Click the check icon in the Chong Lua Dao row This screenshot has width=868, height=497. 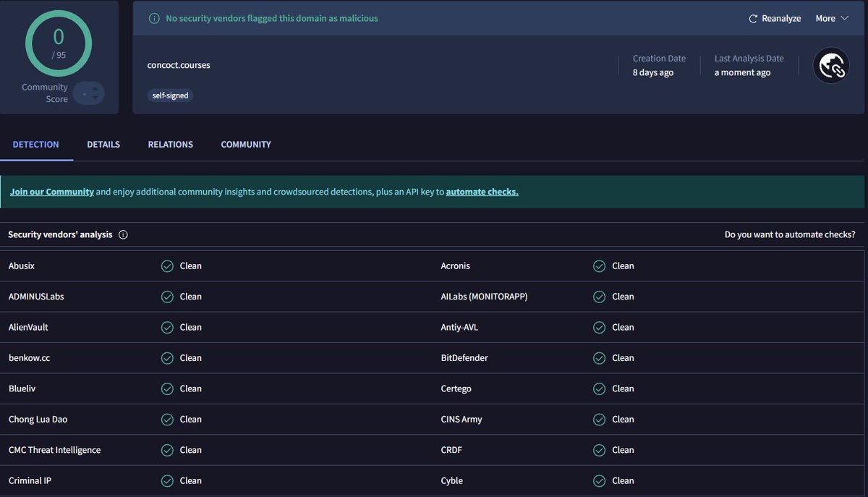click(167, 420)
